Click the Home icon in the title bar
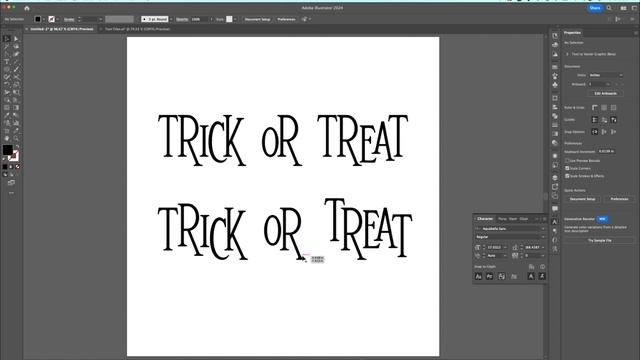This screenshot has width=640, height=360. [27, 8]
